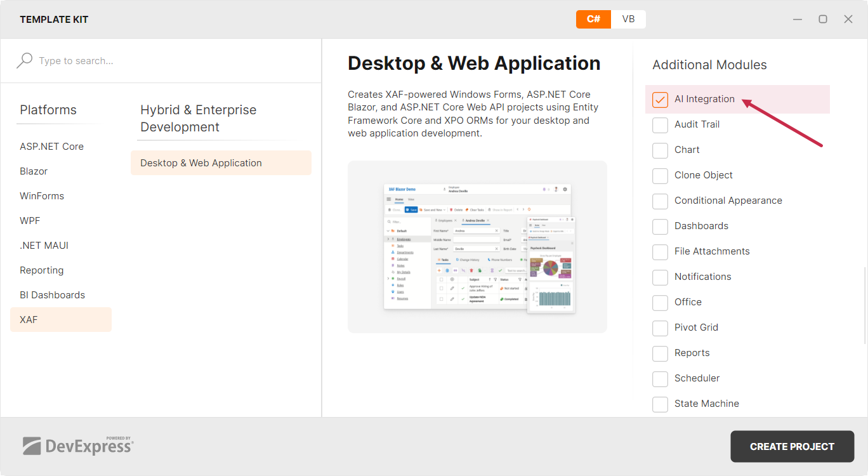The width and height of the screenshot is (868, 476).
Task: Tick the Conditional Appearance checkbox
Action: pyautogui.click(x=661, y=201)
